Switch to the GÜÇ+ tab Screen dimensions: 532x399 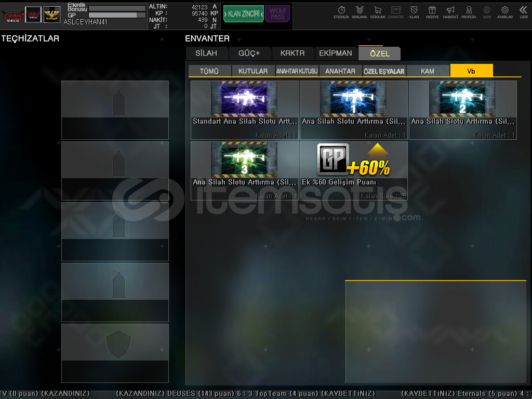click(249, 54)
